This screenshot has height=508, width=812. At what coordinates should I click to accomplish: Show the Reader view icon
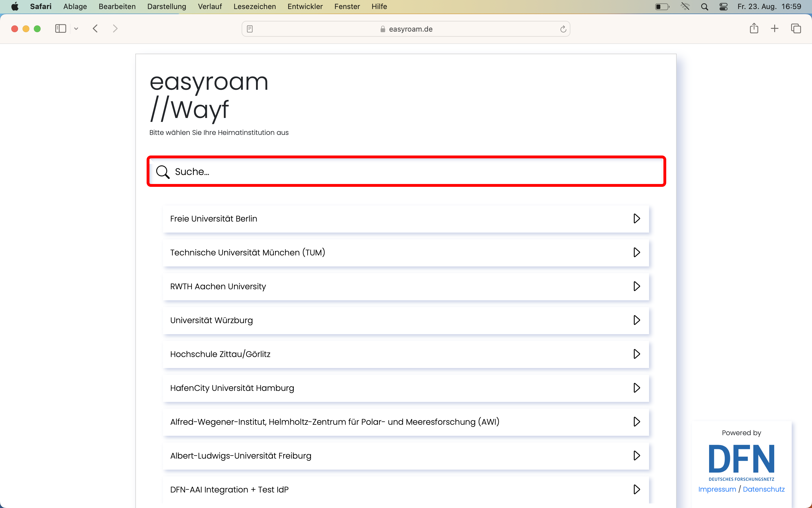[250, 29]
